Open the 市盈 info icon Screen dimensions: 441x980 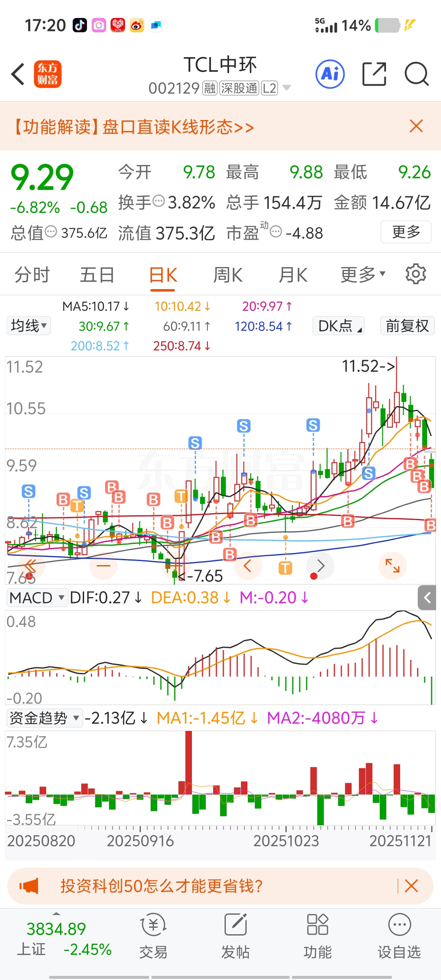coord(276,232)
